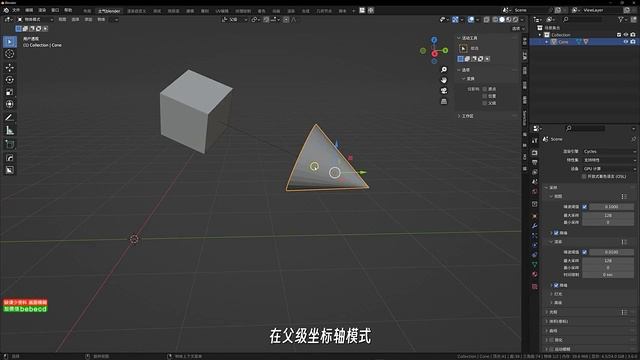The image size is (640, 360).
Task: Select the Rotate tool
Action: [x=10, y=80]
